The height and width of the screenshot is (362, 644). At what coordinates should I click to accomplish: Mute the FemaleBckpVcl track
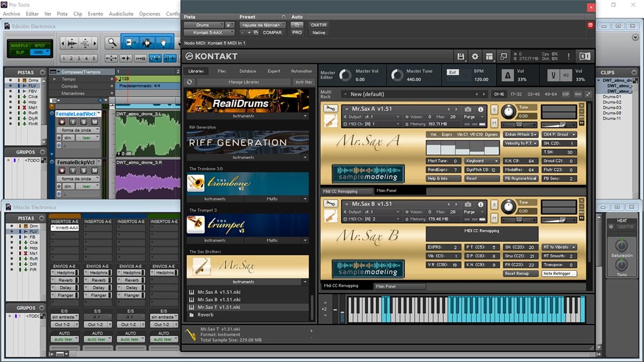click(94, 171)
